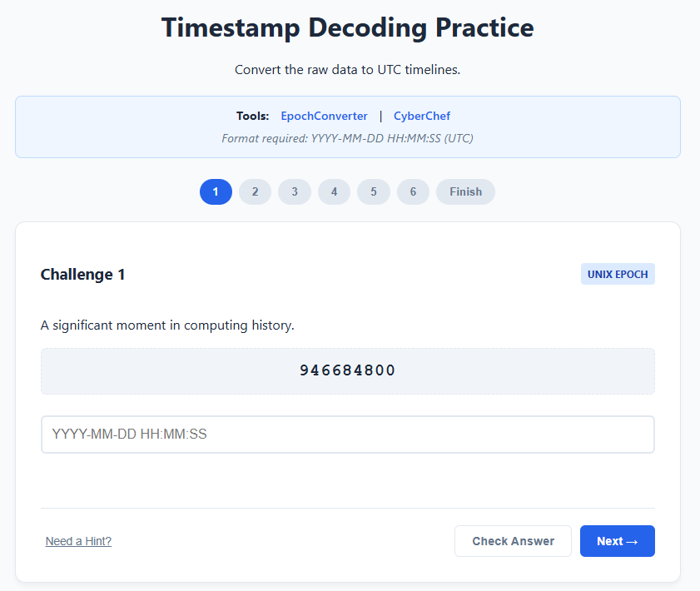Click the 946684800 timestamp value

click(348, 370)
